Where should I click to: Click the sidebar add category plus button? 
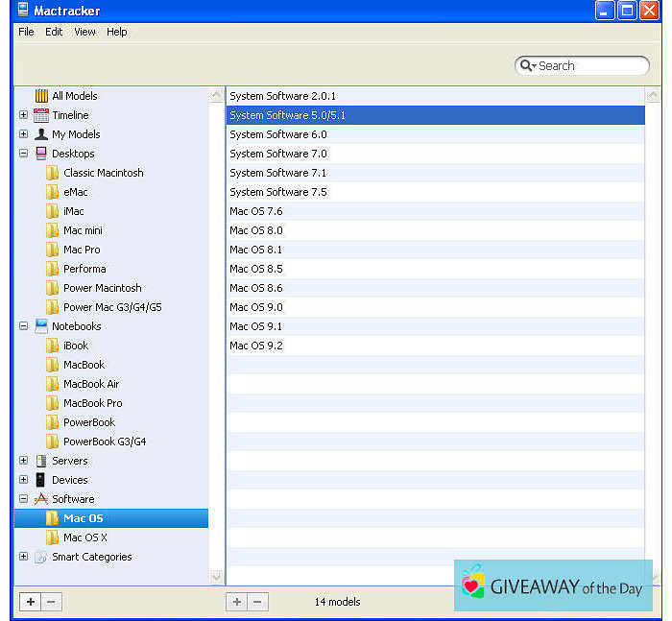click(x=31, y=602)
